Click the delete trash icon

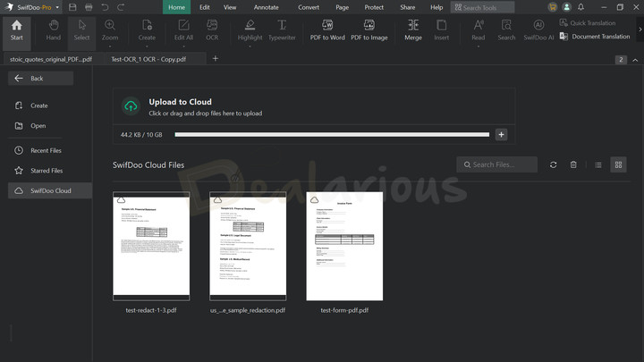click(x=573, y=164)
